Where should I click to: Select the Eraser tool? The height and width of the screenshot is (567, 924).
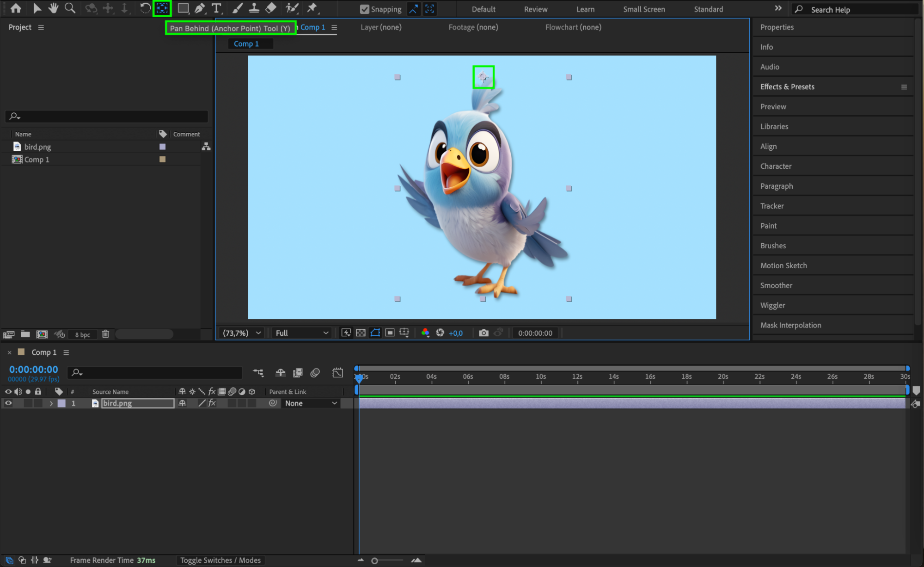pos(271,8)
